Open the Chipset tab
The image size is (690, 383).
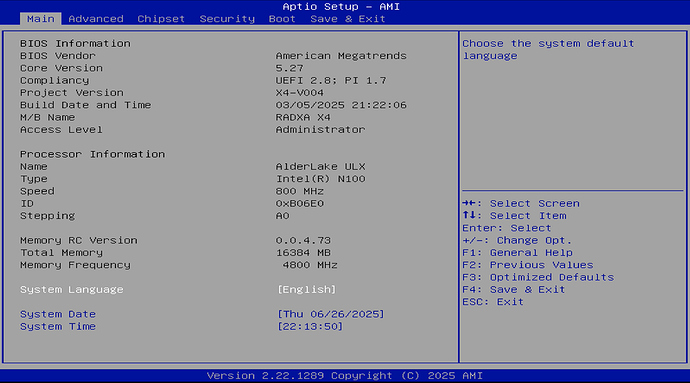[161, 19]
